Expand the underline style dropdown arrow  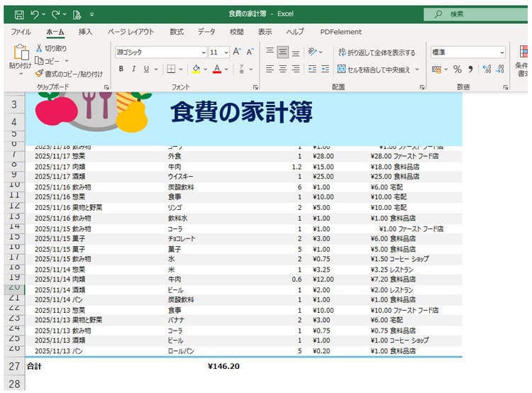(156, 70)
